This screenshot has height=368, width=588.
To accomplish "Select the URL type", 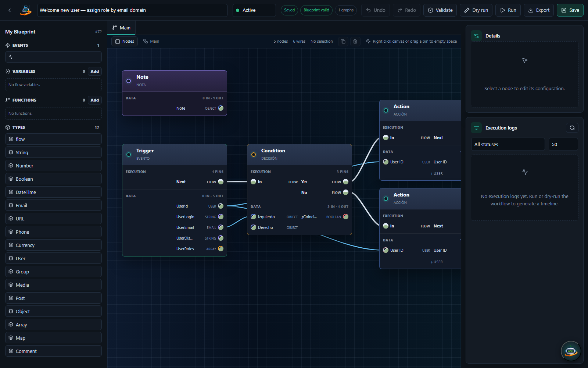I will click(53, 219).
